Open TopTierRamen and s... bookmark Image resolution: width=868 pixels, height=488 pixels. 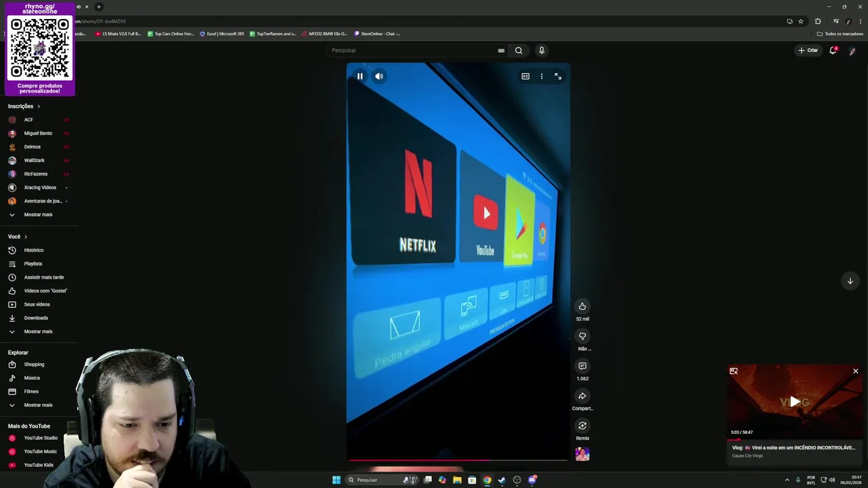coord(273,34)
